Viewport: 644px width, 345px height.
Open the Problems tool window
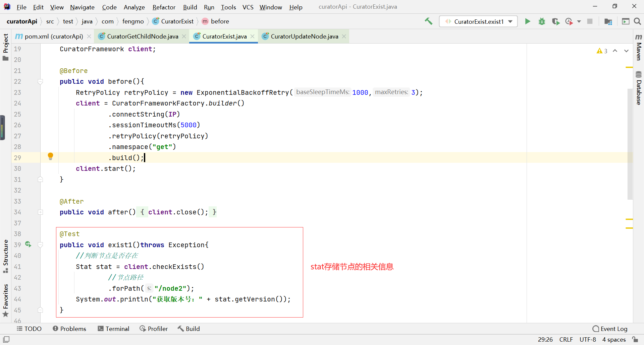[69, 329]
